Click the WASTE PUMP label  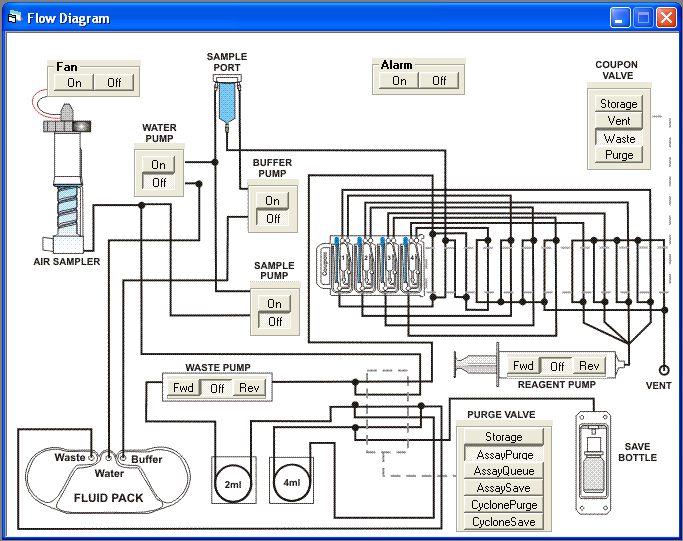pos(218,368)
